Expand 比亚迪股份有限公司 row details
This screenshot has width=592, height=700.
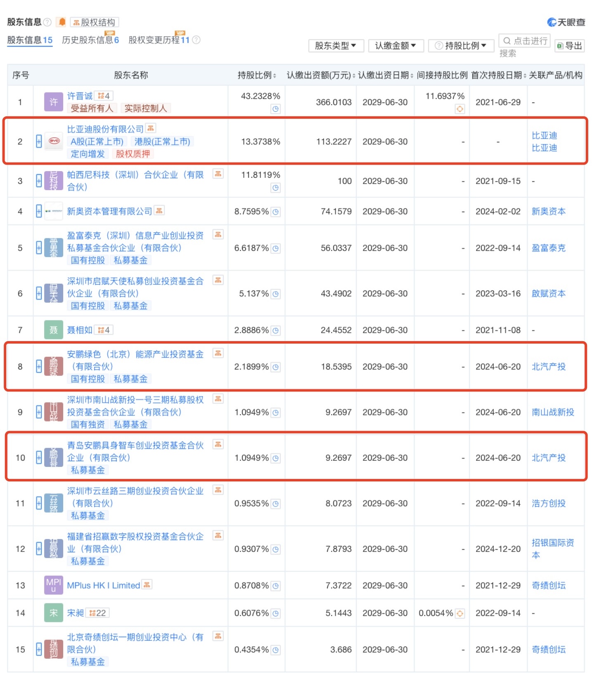pyautogui.click(x=39, y=141)
